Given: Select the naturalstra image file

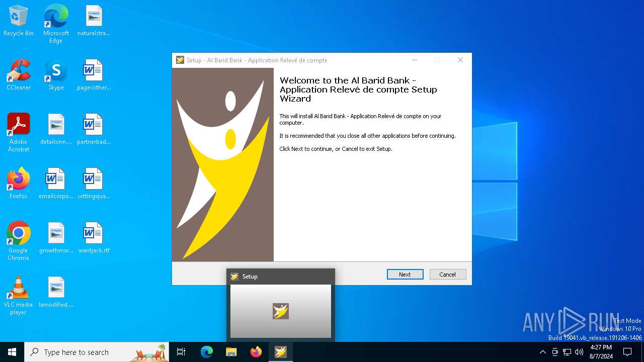Looking at the screenshot, I should (x=94, y=21).
